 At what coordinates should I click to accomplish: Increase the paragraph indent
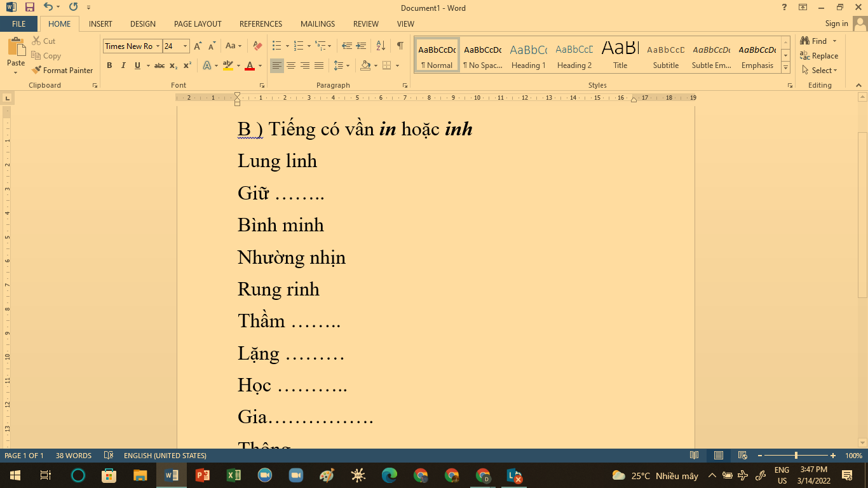point(361,46)
